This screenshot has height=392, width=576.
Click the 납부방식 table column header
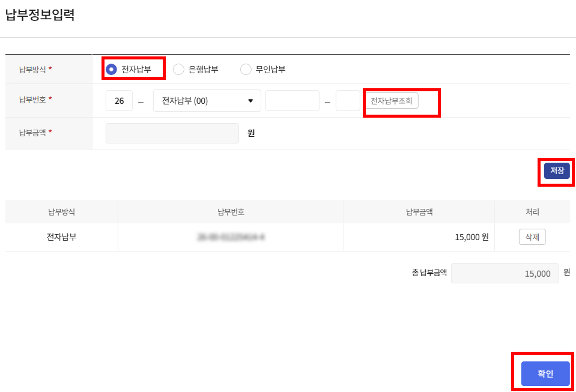pos(61,212)
